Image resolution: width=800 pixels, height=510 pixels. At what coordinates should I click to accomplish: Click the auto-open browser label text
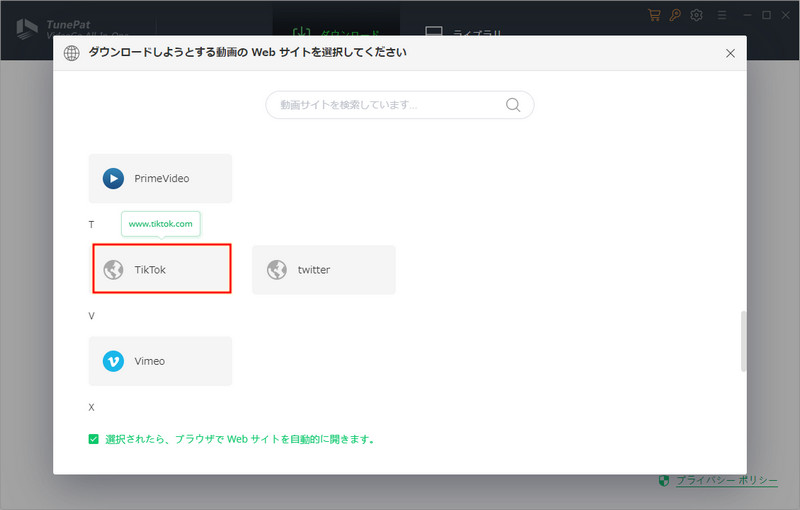[x=240, y=439]
